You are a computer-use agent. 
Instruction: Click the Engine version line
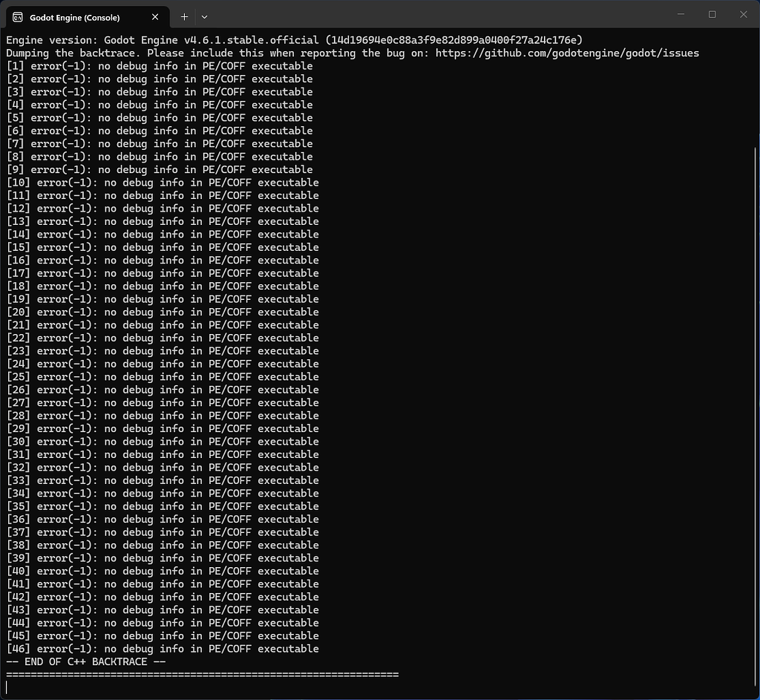294,40
